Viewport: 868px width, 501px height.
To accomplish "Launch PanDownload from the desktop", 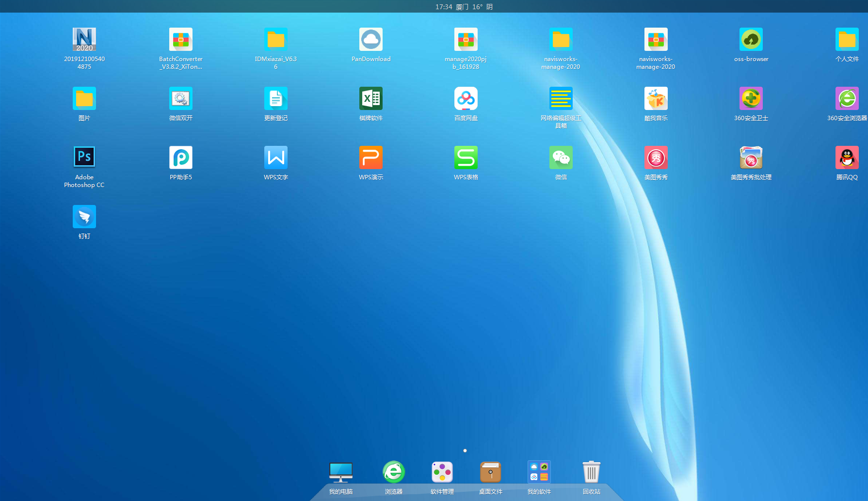I will [371, 39].
